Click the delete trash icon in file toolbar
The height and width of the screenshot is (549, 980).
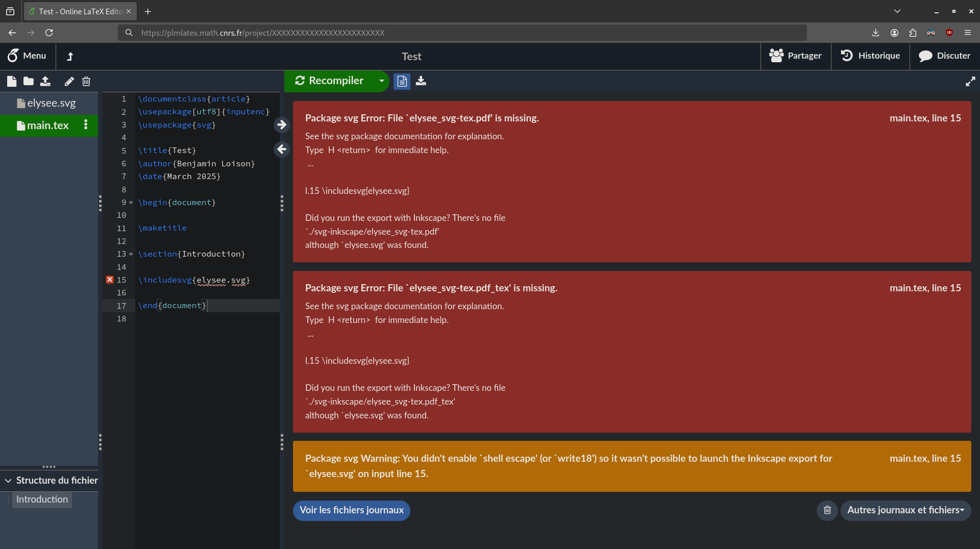(86, 81)
